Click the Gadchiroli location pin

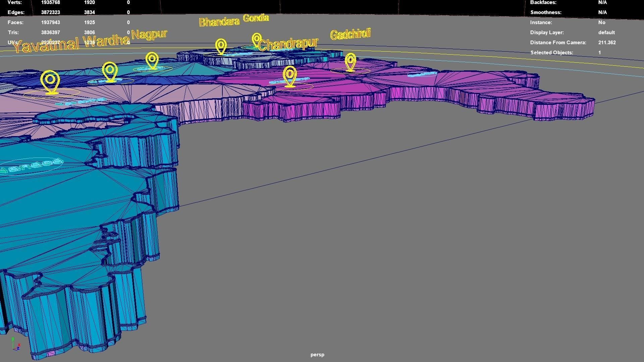[350, 62]
